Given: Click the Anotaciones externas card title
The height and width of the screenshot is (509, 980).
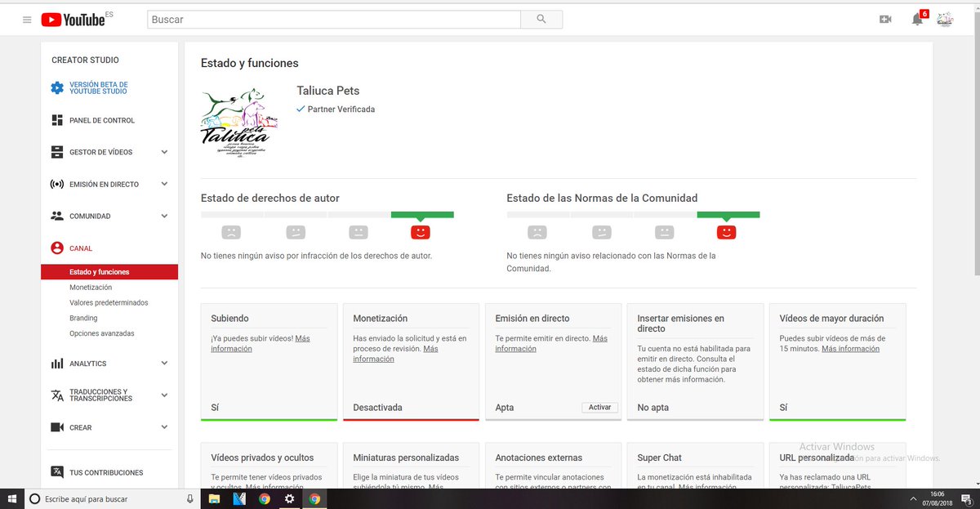Looking at the screenshot, I should (539, 458).
